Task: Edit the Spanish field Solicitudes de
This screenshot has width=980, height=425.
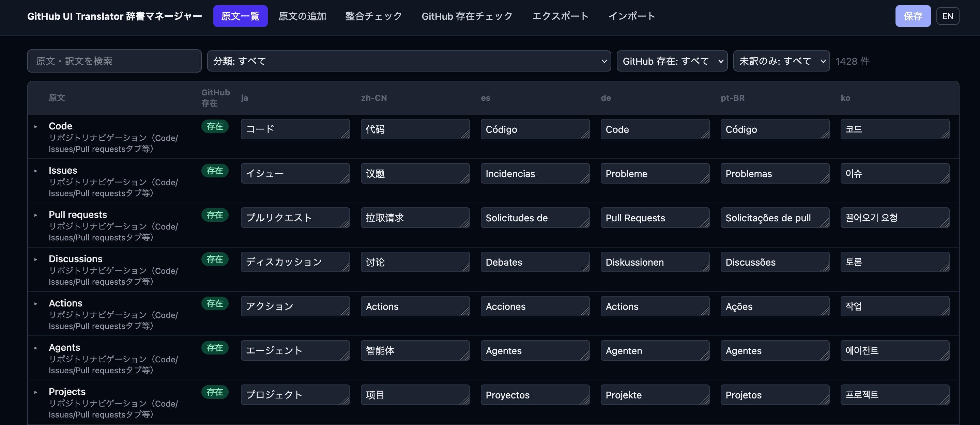Action: 535,218
